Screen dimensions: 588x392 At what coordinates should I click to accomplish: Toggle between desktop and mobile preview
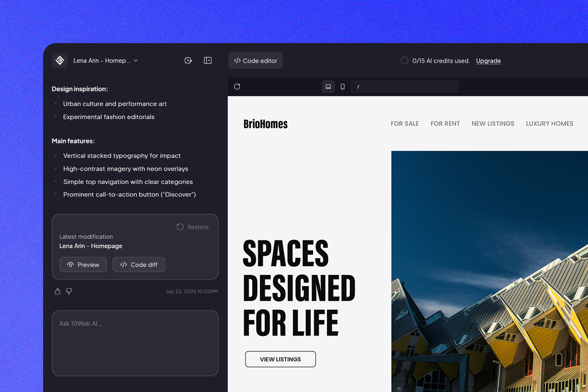335,87
